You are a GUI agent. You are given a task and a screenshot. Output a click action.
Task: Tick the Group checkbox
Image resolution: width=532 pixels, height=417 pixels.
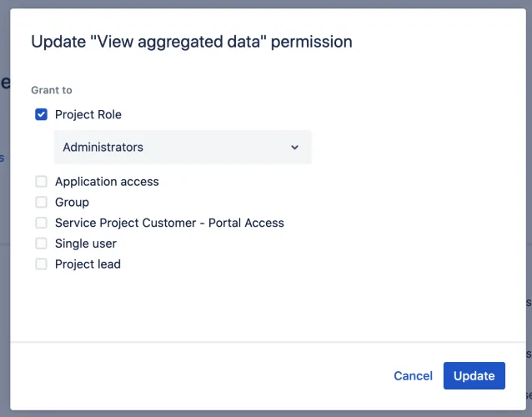pyautogui.click(x=41, y=202)
